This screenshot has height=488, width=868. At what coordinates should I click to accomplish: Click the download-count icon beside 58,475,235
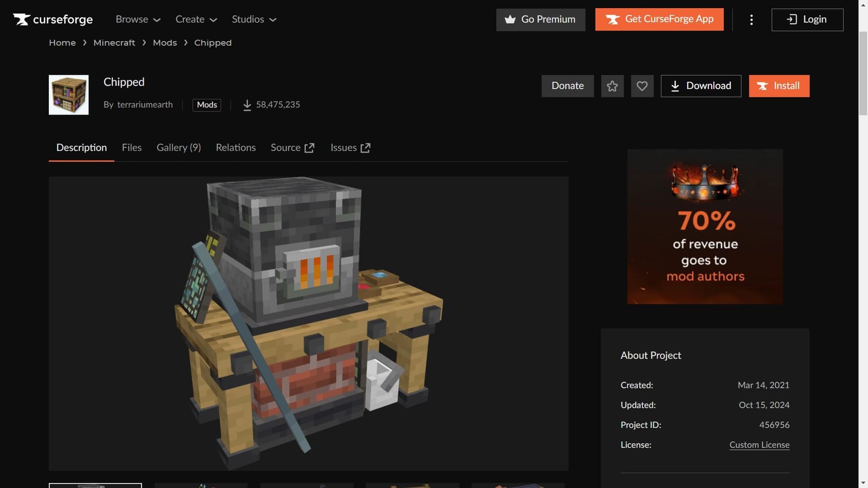point(247,105)
